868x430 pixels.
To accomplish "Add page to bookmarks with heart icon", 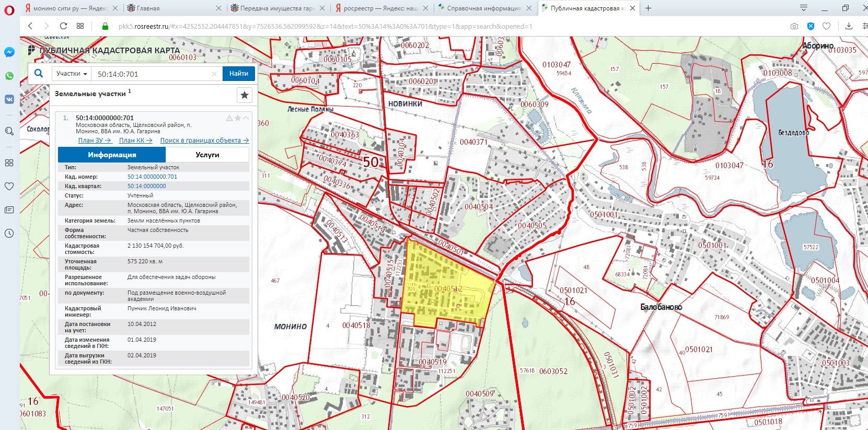I will (826, 26).
